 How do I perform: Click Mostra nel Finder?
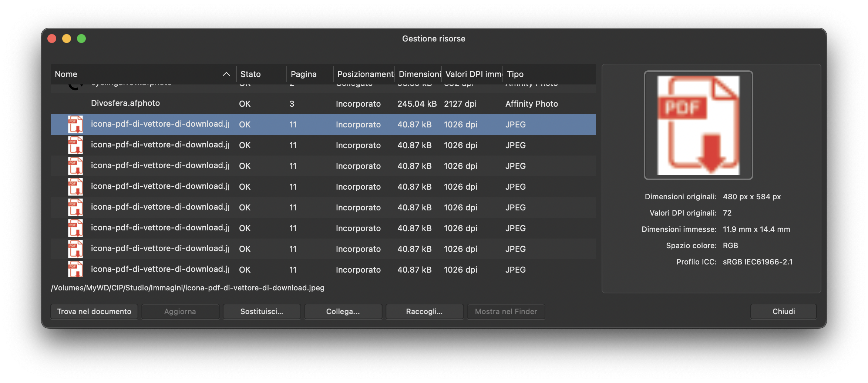click(x=506, y=312)
